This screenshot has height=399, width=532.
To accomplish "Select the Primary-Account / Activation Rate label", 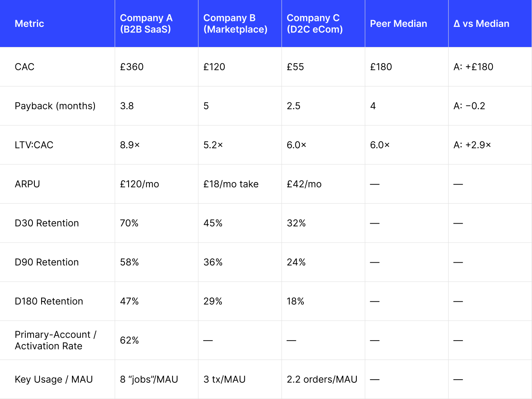I will [55, 340].
